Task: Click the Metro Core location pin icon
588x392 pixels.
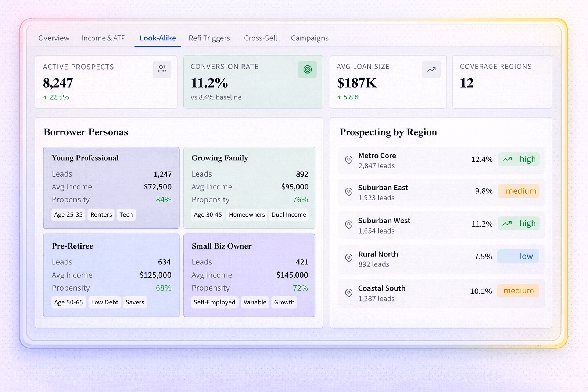Action: [x=349, y=160]
